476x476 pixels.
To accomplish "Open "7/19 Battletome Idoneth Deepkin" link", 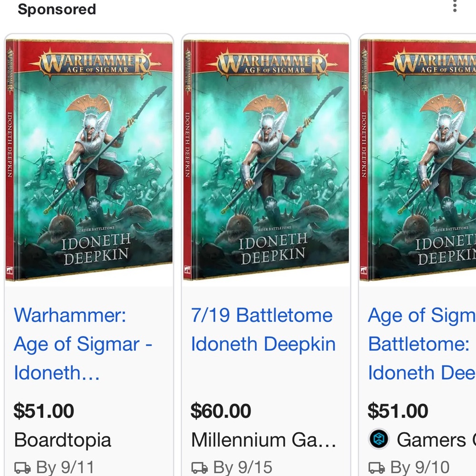I will tap(263, 329).
